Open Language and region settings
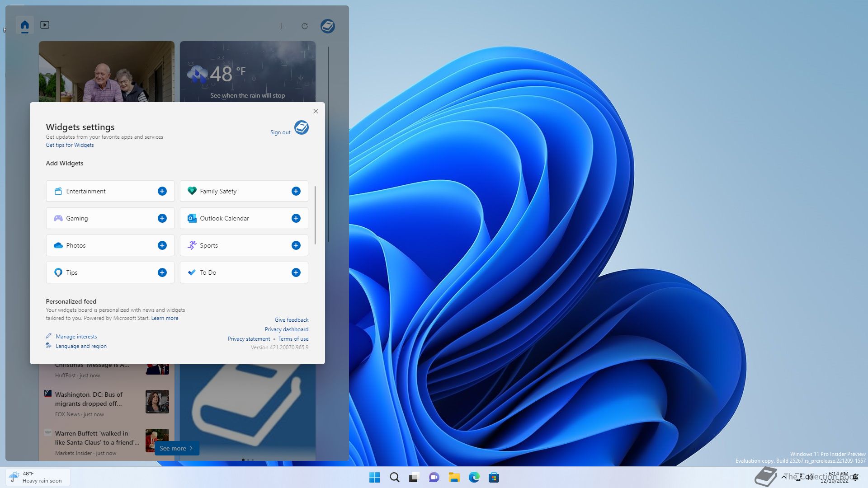This screenshot has height=488, width=868. pos(81,346)
